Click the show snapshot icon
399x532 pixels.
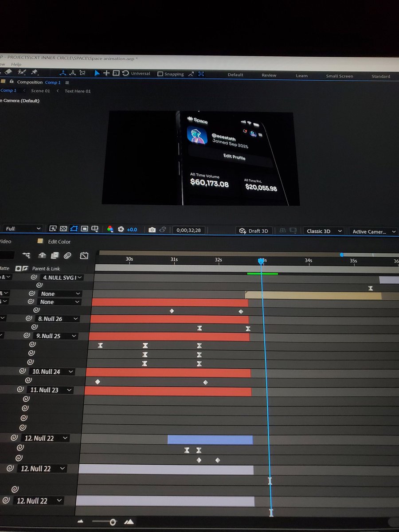click(x=163, y=230)
